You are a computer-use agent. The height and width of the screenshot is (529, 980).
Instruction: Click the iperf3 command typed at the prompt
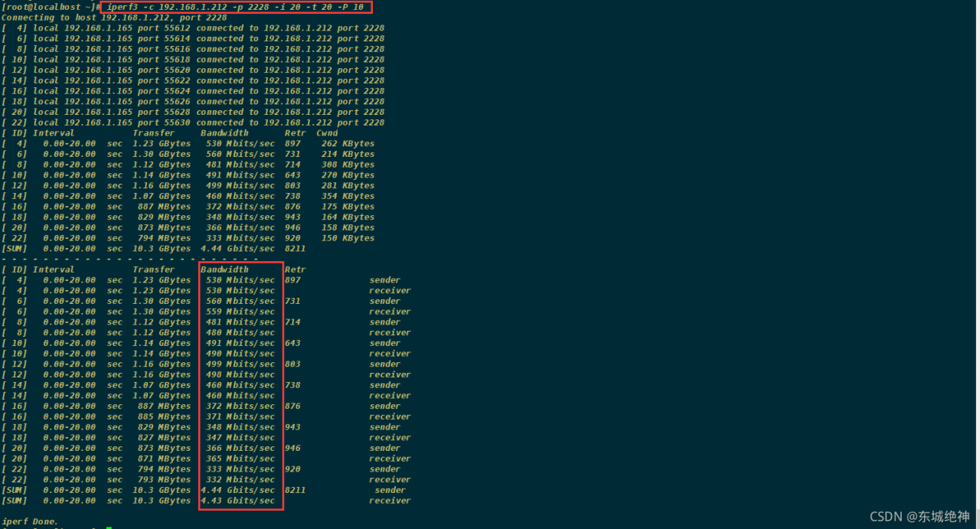click(x=235, y=7)
